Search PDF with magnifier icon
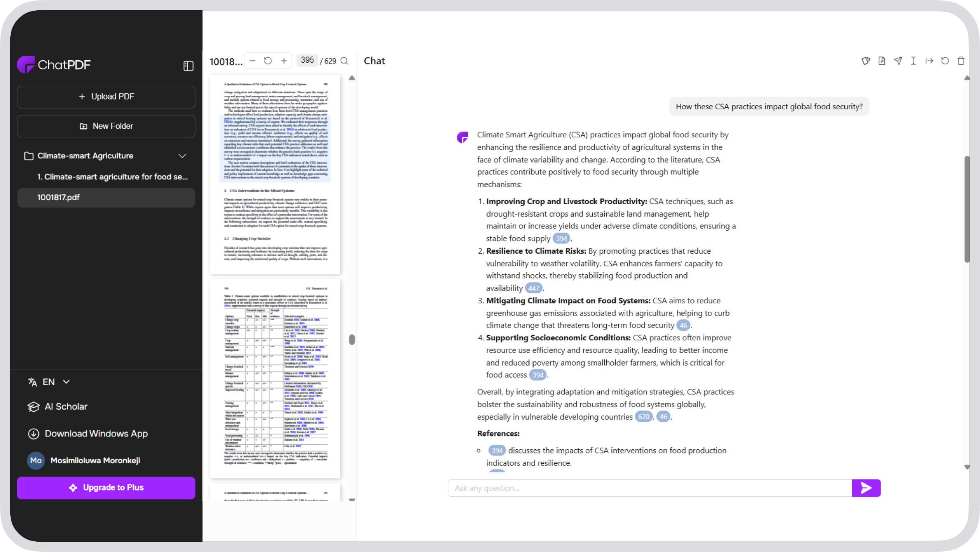The height and width of the screenshot is (552, 980). 344,61
